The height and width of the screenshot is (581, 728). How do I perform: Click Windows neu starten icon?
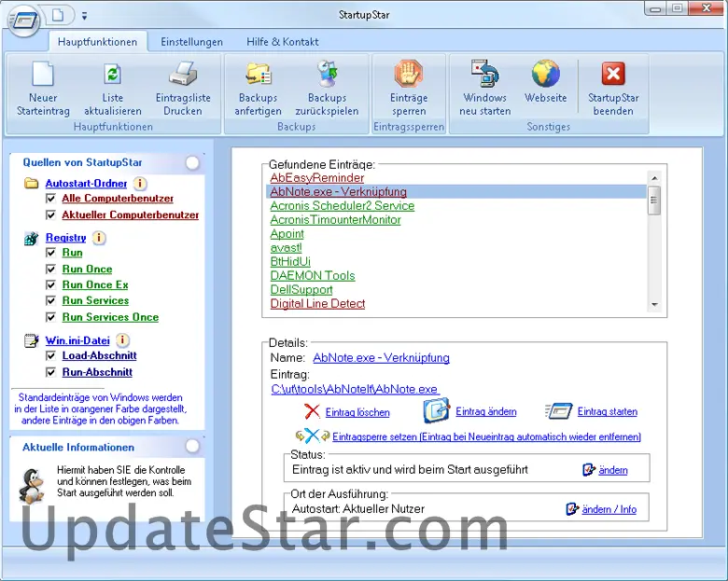point(484,74)
